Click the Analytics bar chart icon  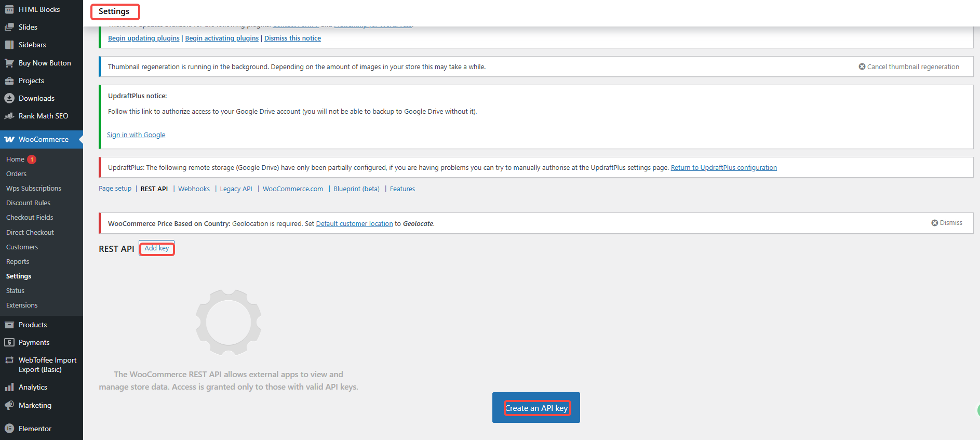tap(9, 387)
